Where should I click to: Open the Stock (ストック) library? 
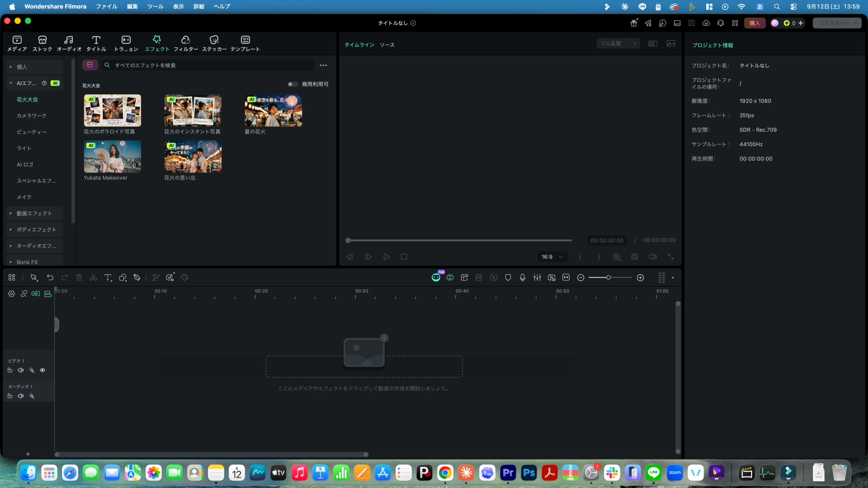click(x=42, y=44)
